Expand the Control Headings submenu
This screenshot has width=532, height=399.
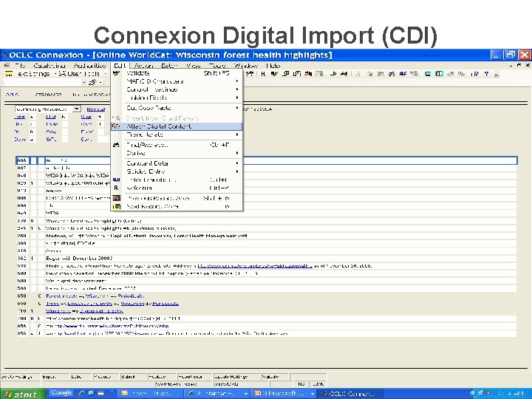(177, 89)
